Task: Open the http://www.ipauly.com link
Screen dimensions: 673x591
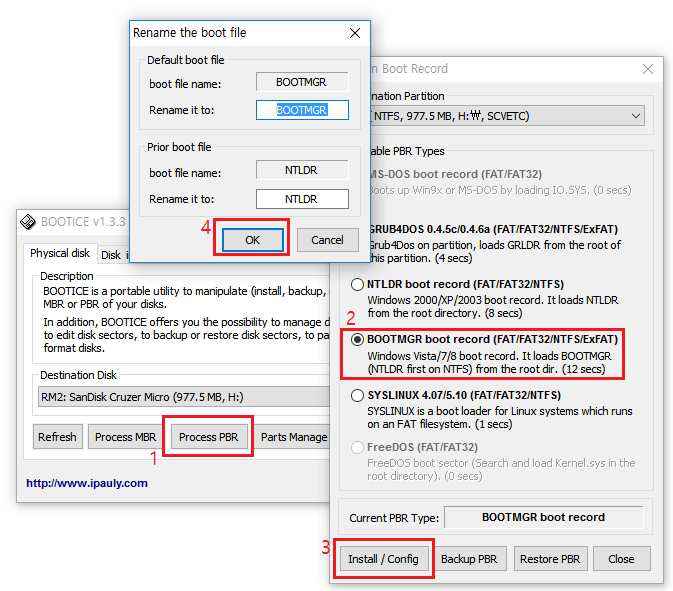Action: 87,483
